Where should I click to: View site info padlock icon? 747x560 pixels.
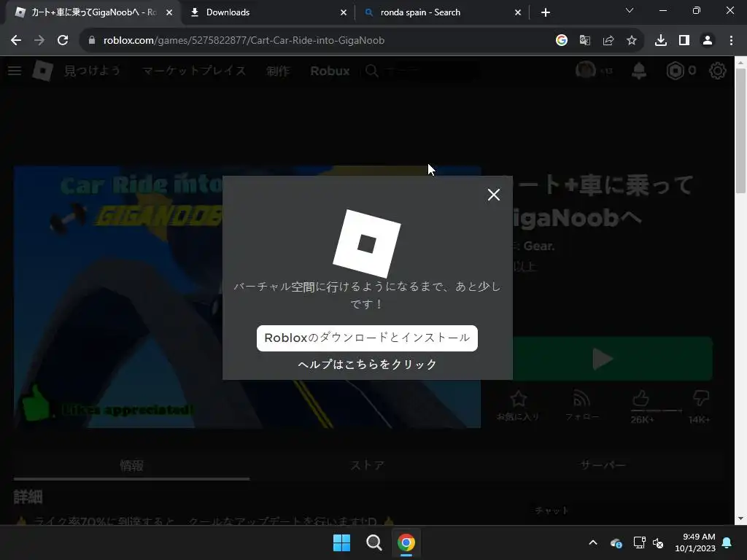pos(92,41)
